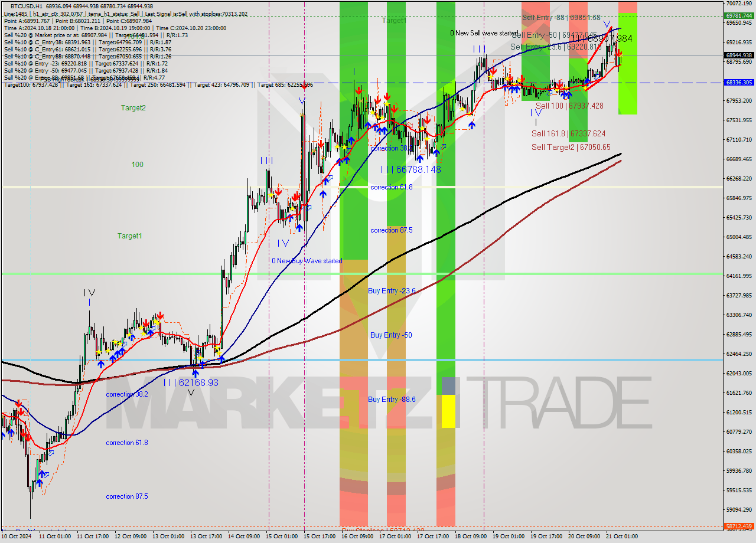The height and width of the screenshot is (543, 756).
Task: Click the '10 Oct 2024' time axis label
Action: [x=17, y=537]
